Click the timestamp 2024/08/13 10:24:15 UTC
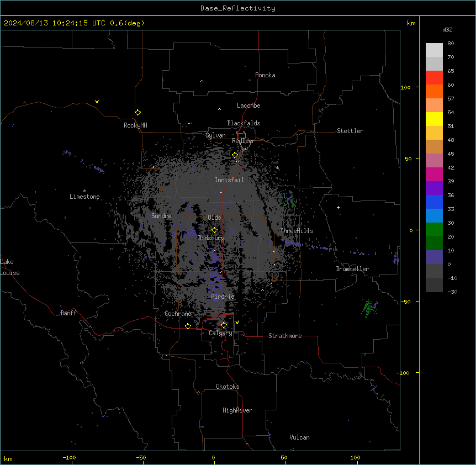476x465 pixels. 55,23
